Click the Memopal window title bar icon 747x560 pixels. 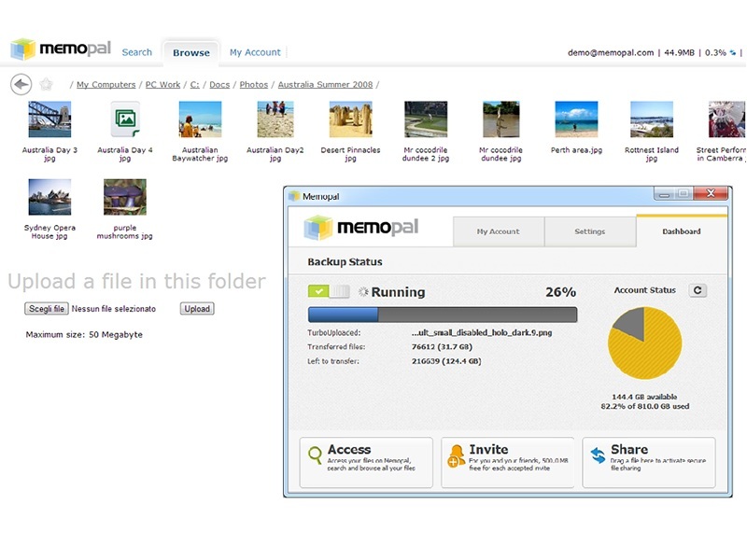click(x=294, y=196)
